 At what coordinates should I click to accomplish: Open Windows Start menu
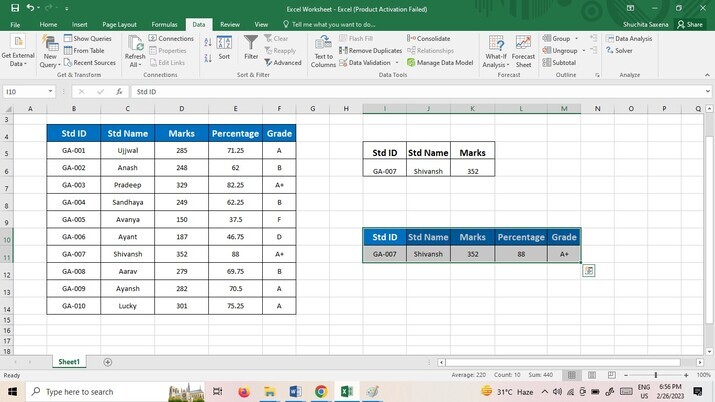click(x=12, y=392)
